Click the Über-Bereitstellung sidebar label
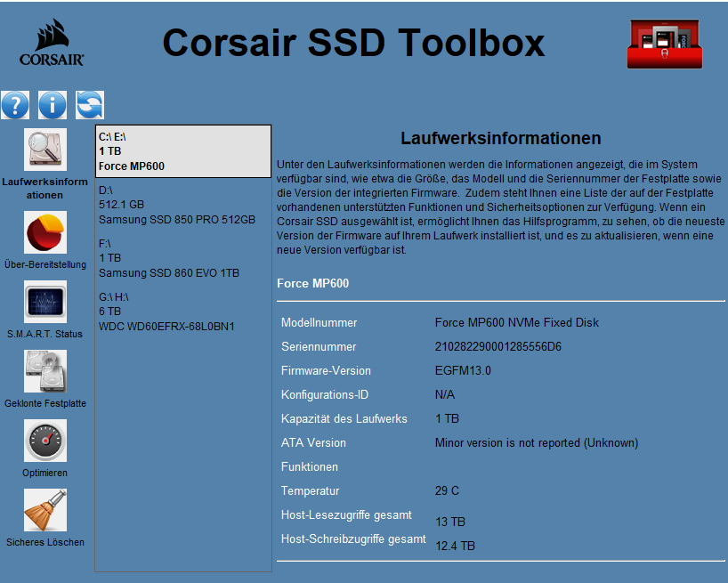728x583 pixels. [x=45, y=264]
